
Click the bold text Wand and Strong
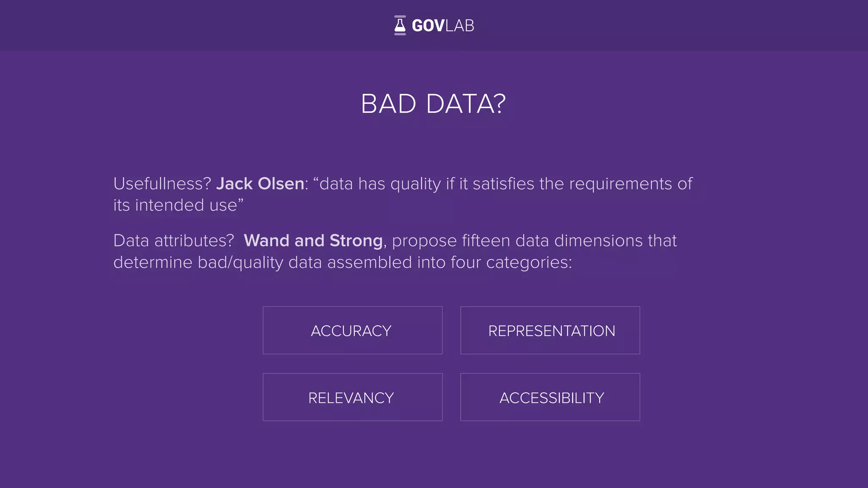pos(313,241)
